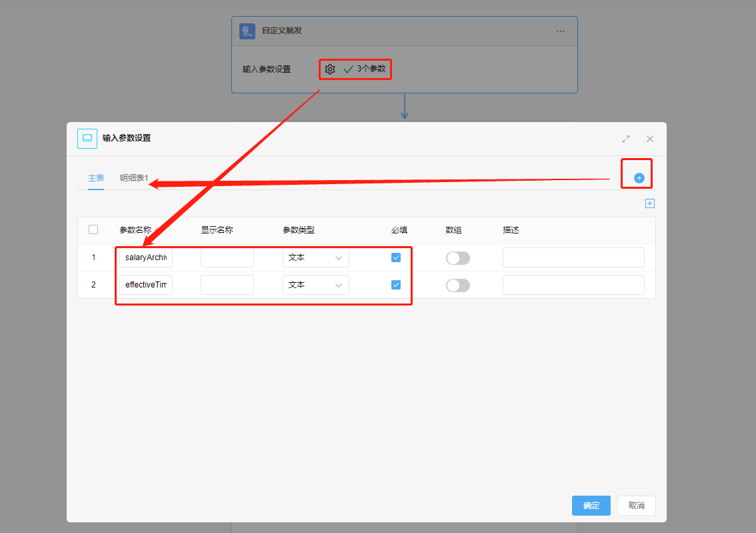Click the 参数名称 column header

click(135, 230)
